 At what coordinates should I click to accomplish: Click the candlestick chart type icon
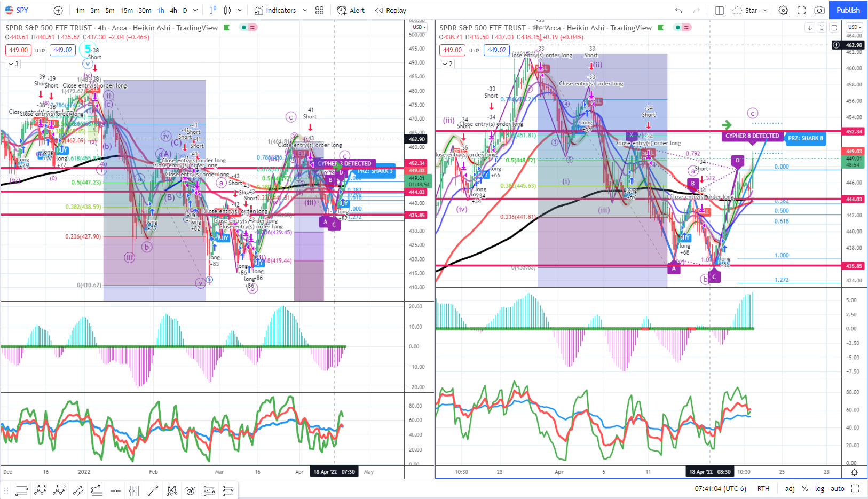227,10
